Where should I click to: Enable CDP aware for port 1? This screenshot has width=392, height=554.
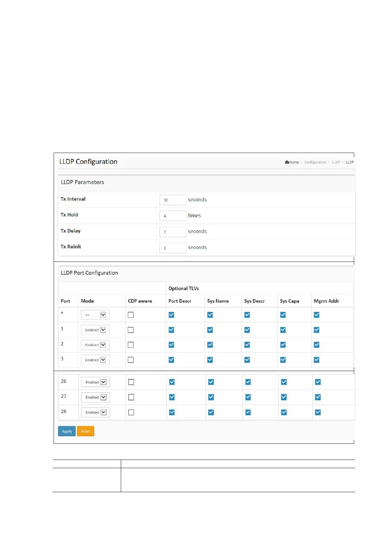click(131, 330)
